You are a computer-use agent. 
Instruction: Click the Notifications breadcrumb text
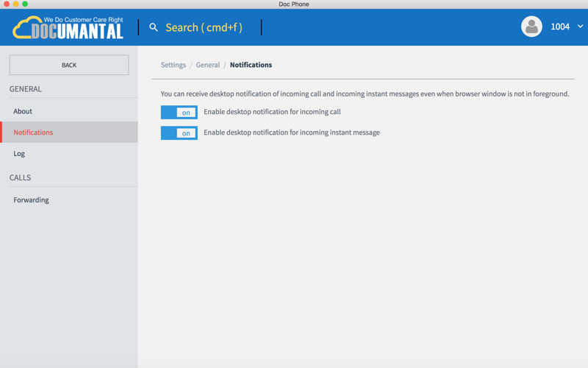[x=251, y=65]
